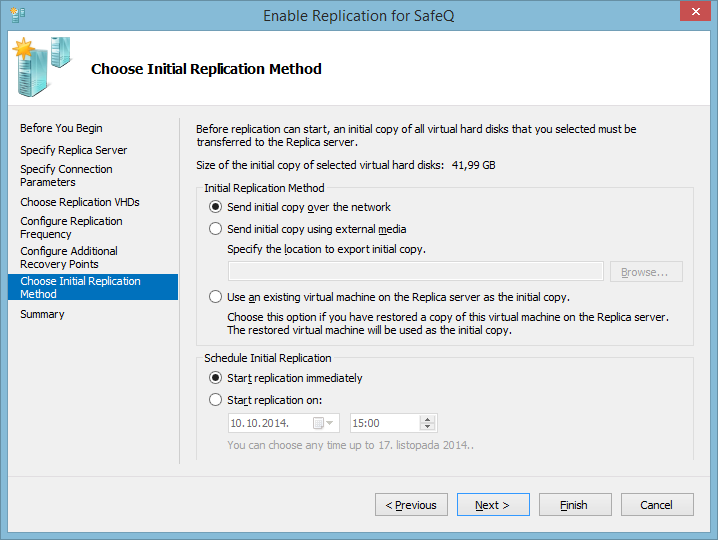718x540 pixels.
Task: Click the time spinner arrows
Action: (x=428, y=423)
